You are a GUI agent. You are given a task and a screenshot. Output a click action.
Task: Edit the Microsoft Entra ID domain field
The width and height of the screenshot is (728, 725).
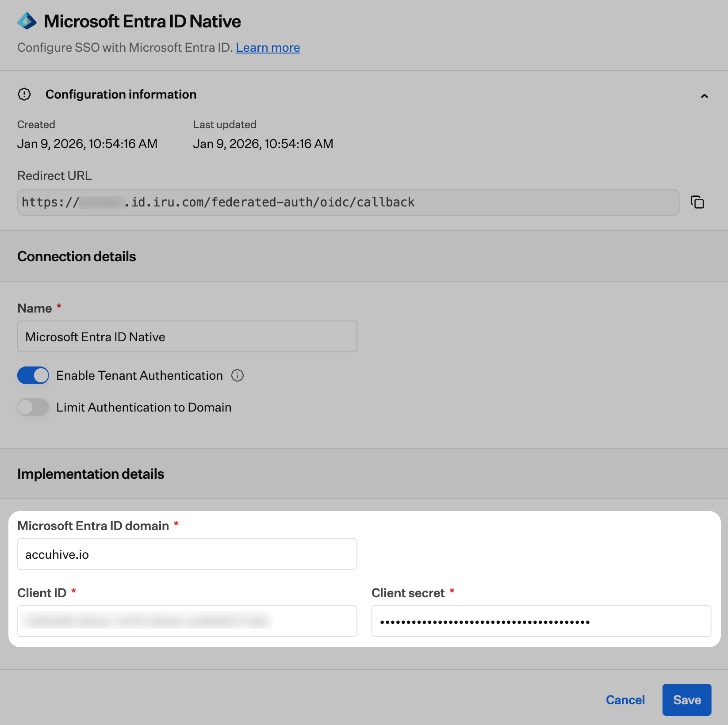pos(187,554)
